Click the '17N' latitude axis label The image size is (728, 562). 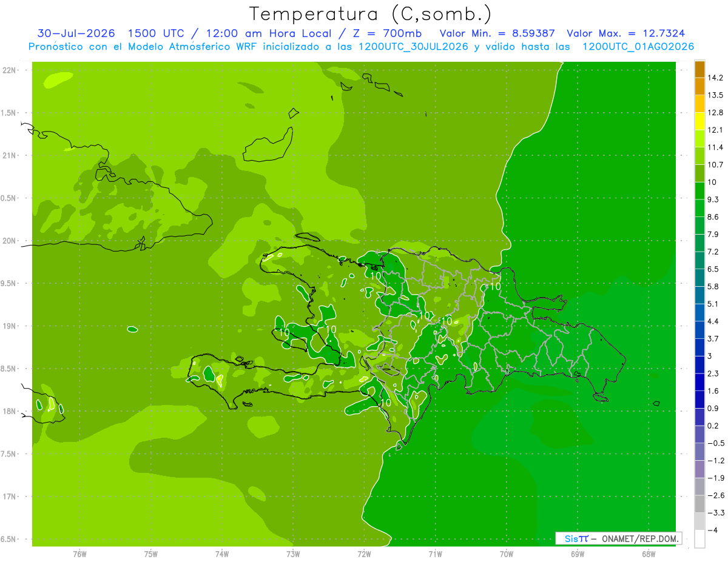(9, 497)
